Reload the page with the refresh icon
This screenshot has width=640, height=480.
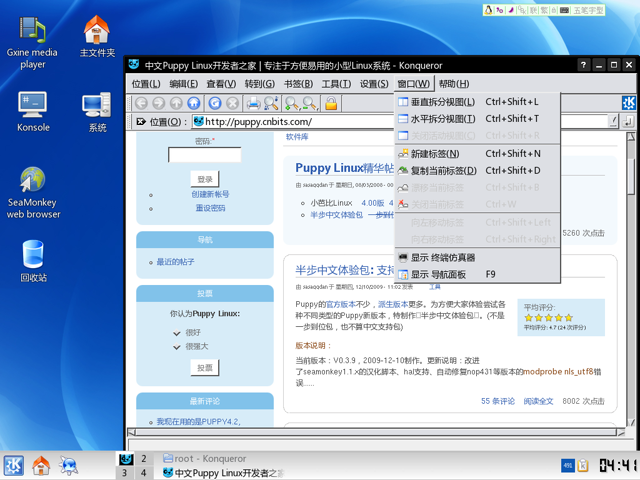(215, 103)
